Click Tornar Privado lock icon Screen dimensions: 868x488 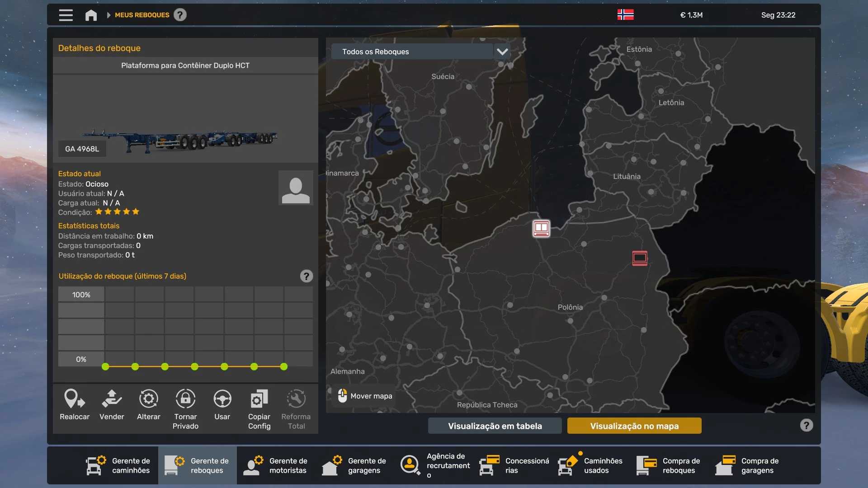pos(185,399)
